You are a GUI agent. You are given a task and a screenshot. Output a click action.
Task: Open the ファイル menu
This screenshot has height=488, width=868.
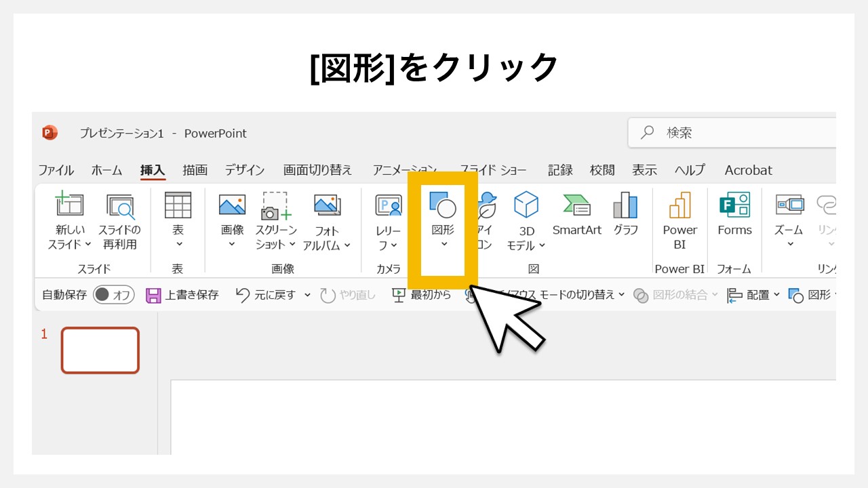tap(57, 170)
